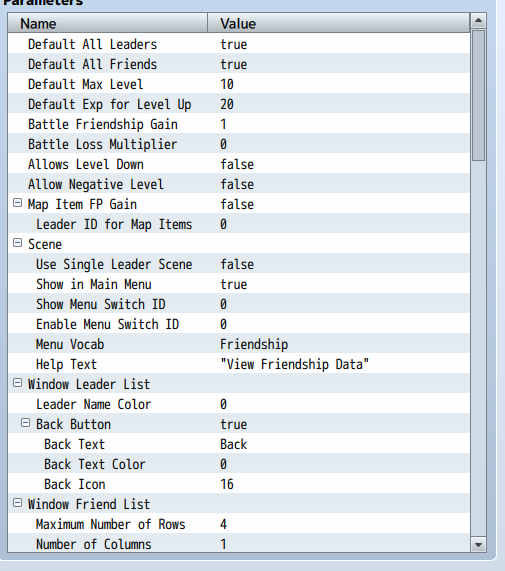
Task: Click the "View Friendship Data" value
Action: coord(295,365)
